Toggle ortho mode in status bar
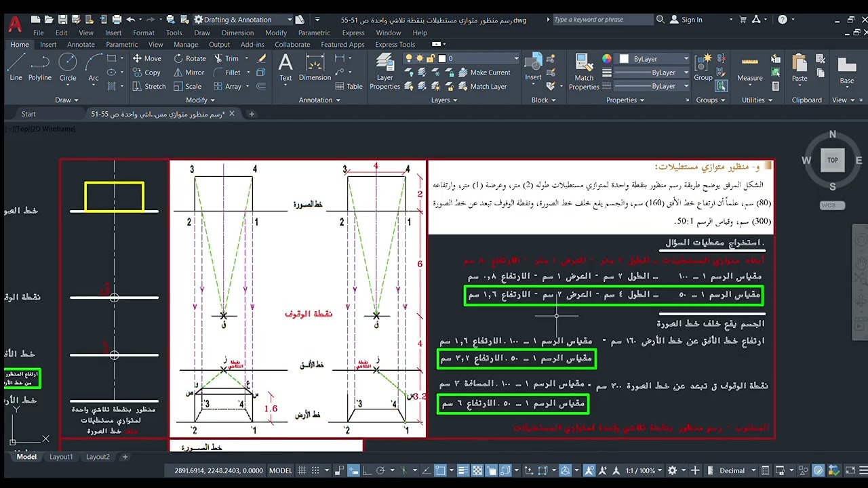Image resolution: width=868 pixels, height=488 pixels. [x=367, y=470]
